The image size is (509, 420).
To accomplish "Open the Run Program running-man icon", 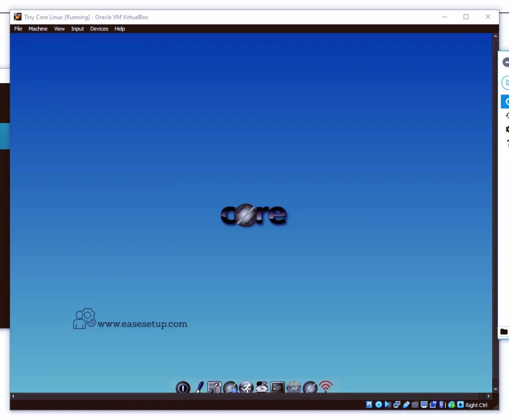I will coord(246,387).
